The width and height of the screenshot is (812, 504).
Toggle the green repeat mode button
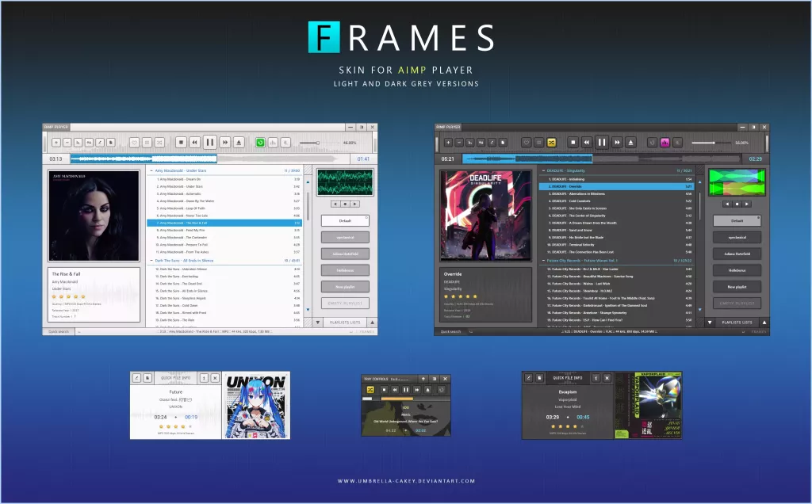(260, 143)
